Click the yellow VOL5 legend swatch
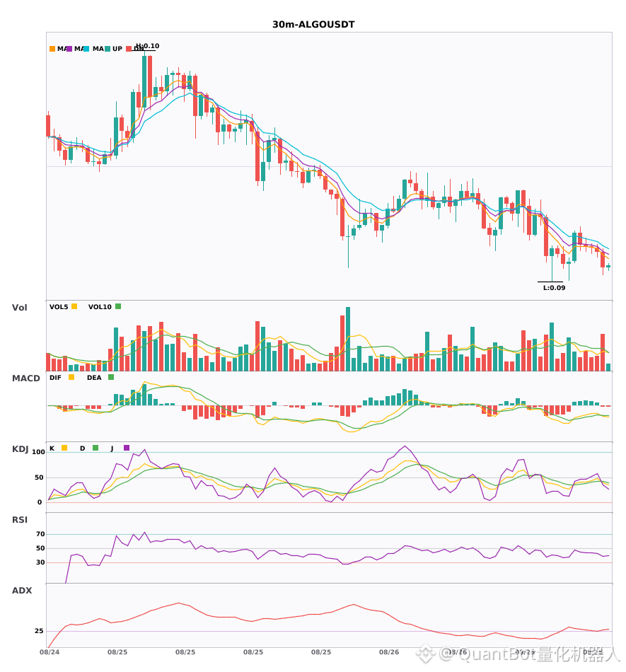Image resolution: width=626 pixels, height=672 pixels. click(x=74, y=306)
